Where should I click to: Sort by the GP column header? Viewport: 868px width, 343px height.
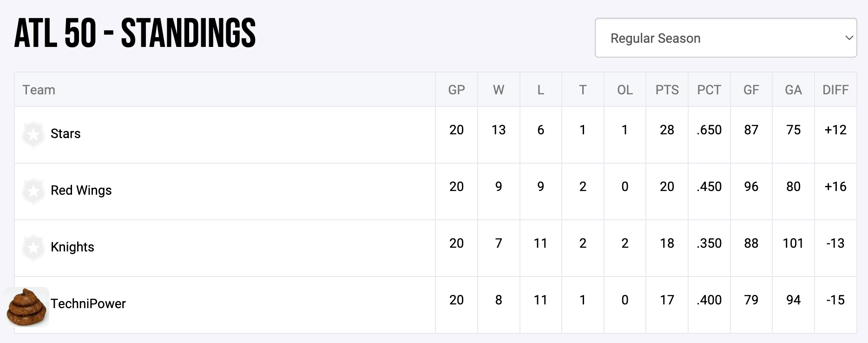(x=456, y=90)
